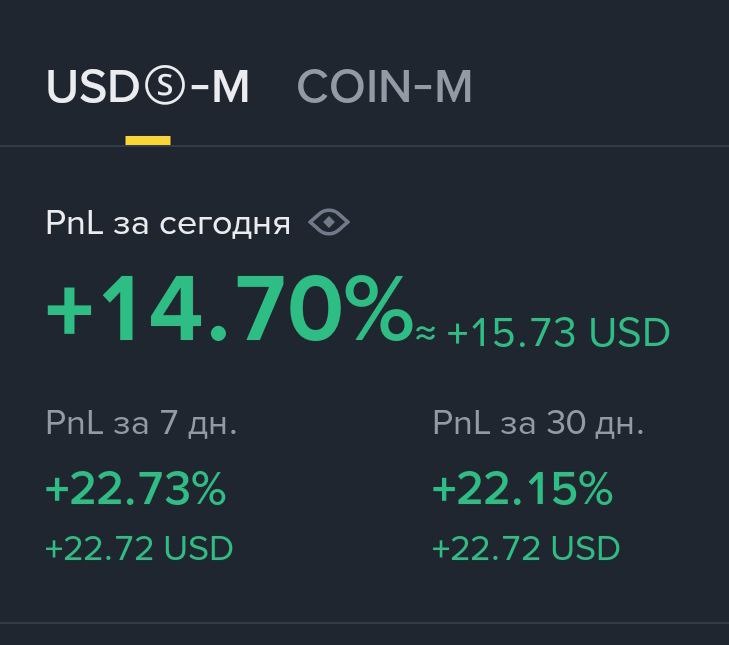Switch to the COIN-M tab
The image size is (729, 645).
(x=384, y=87)
